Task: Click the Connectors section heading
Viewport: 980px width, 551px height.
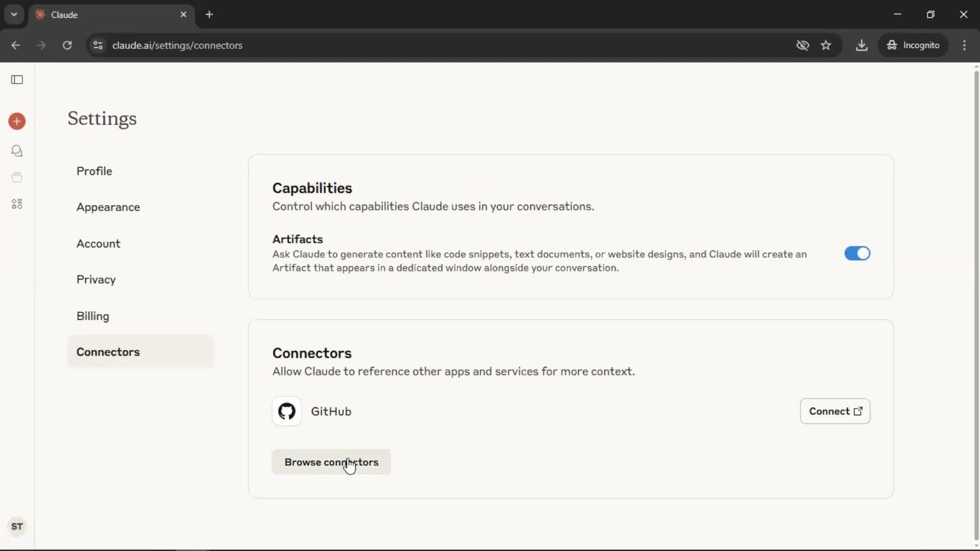Action: (x=312, y=353)
